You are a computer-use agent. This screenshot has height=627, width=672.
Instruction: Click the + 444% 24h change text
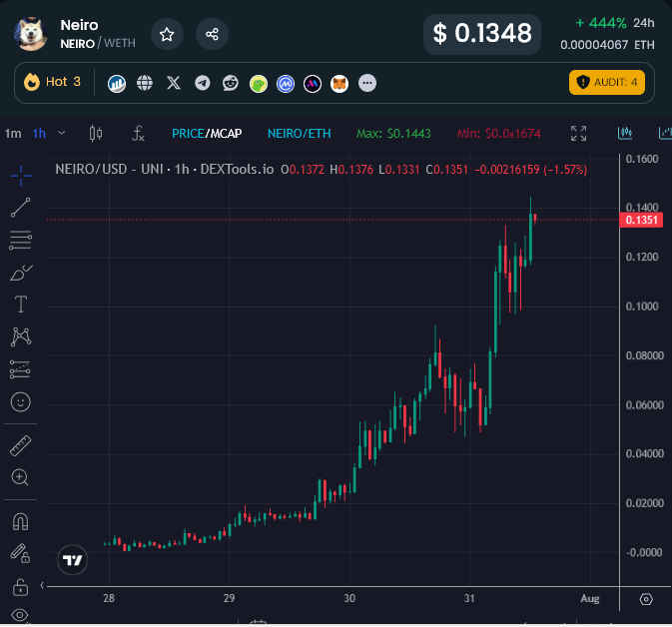click(x=614, y=23)
